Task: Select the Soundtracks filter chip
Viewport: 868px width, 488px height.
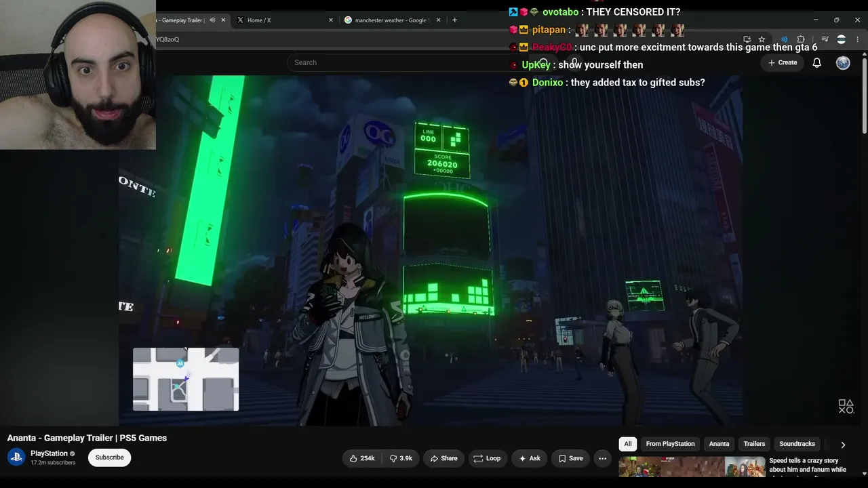Action: pyautogui.click(x=797, y=444)
